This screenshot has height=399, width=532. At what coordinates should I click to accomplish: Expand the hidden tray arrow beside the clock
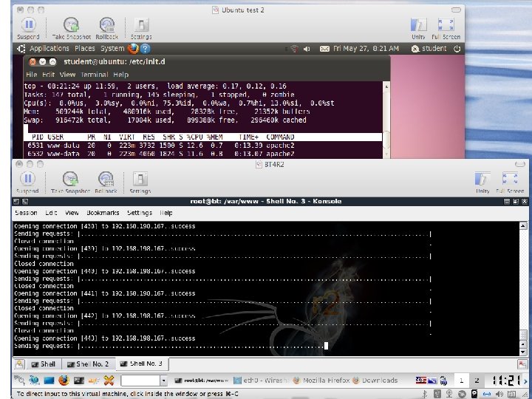[525, 381]
